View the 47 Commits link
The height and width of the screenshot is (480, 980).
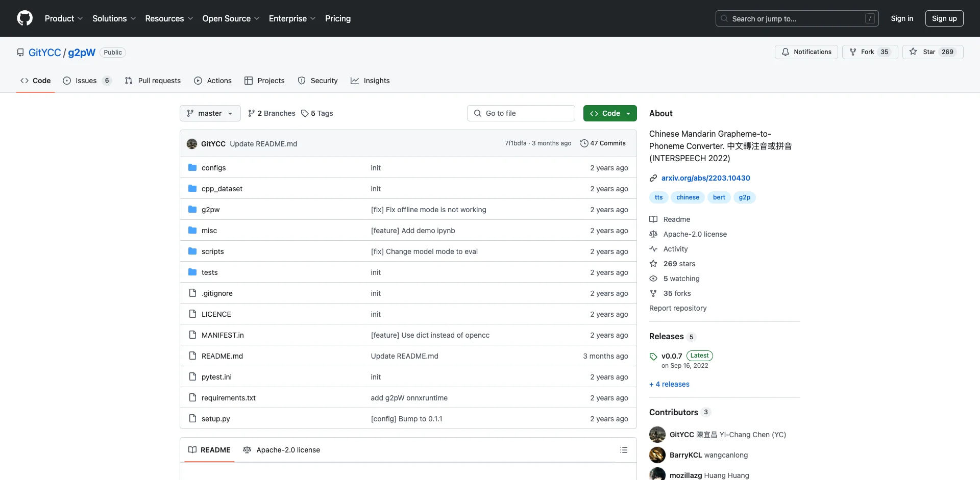point(603,143)
